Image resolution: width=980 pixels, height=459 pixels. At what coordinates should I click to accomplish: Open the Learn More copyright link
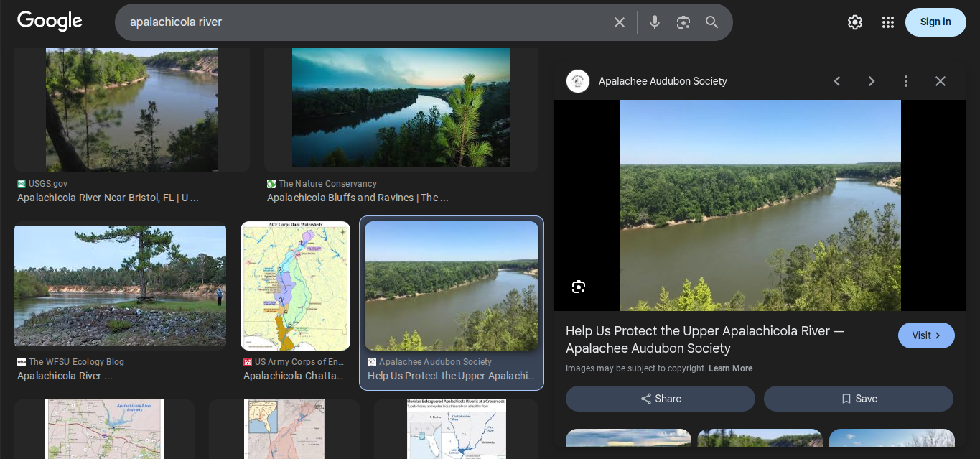click(x=730, y=368)
